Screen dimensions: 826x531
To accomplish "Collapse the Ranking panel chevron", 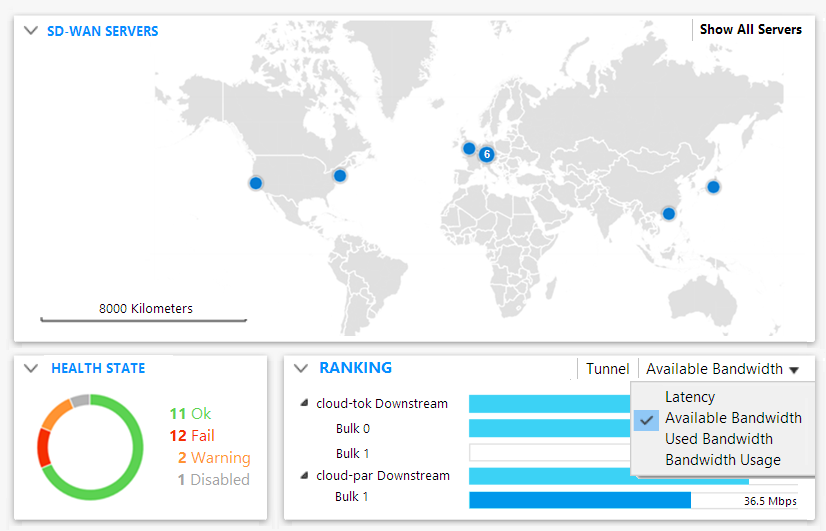I will pos(300,369).
